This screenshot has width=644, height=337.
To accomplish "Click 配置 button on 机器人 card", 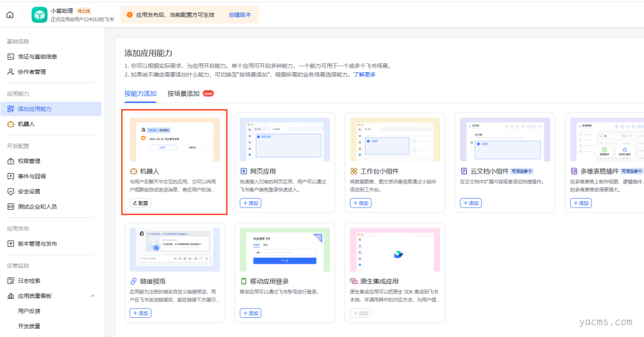I will 141,203.
